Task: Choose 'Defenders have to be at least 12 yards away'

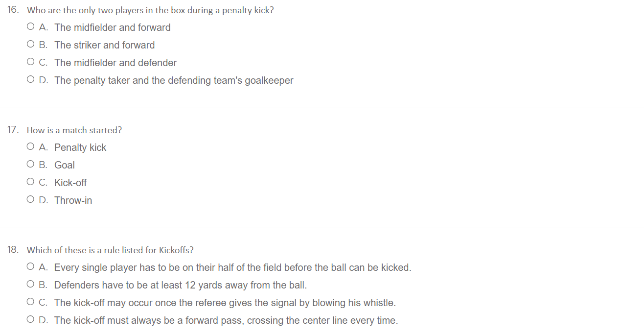Action: (31, 285)
